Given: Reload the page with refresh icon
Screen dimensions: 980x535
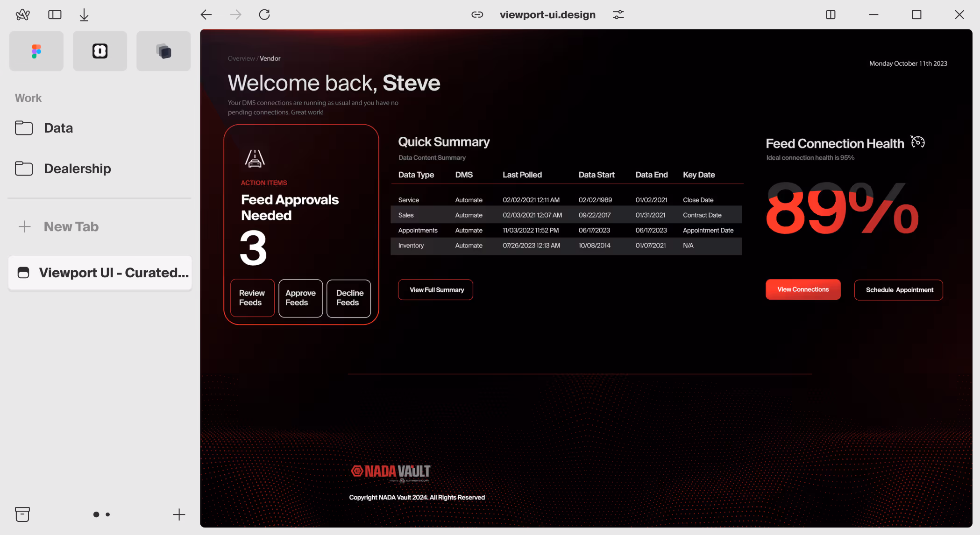Looking at the screenshot, I should 264,15.
